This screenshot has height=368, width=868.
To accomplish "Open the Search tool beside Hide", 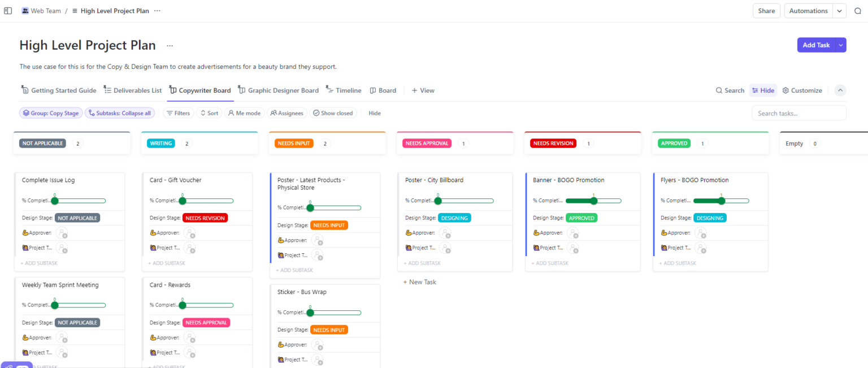I will [x=730, y=90].
